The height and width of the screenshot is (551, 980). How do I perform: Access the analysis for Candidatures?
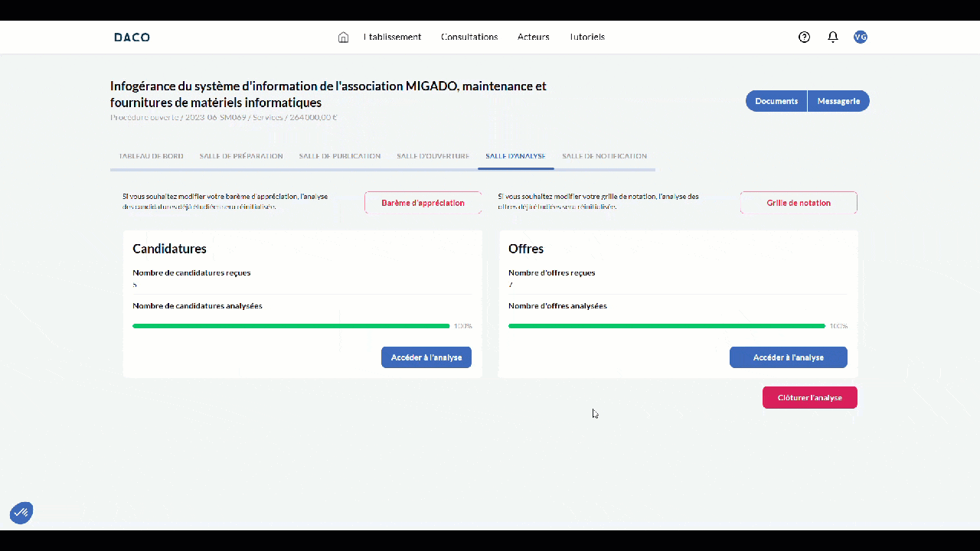click(426, 357)
